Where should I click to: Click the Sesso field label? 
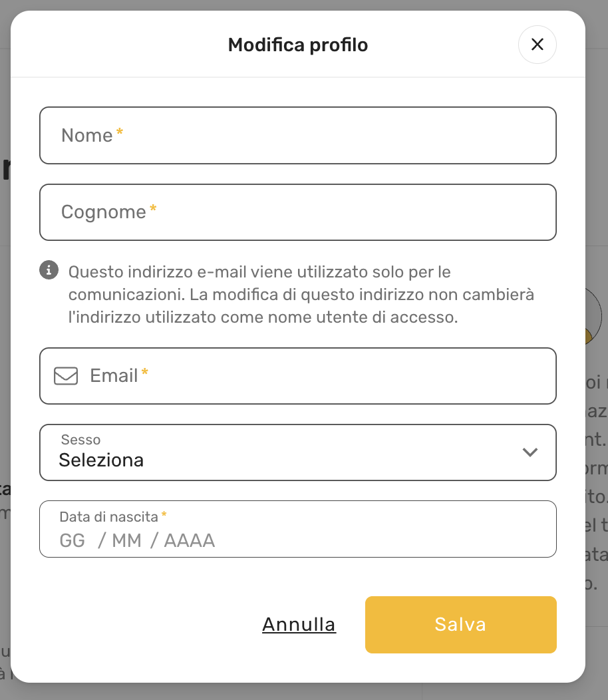click(x=80, y=440)
